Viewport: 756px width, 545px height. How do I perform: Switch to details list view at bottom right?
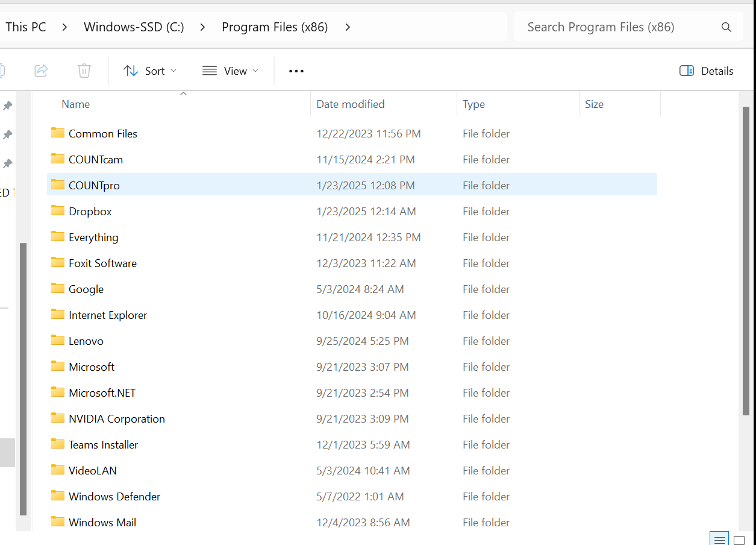click(719, 540)
